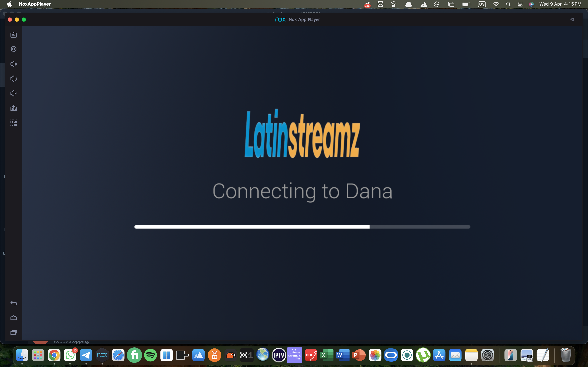
Task: Open the virtual location tool
Action: pos(14,49)
